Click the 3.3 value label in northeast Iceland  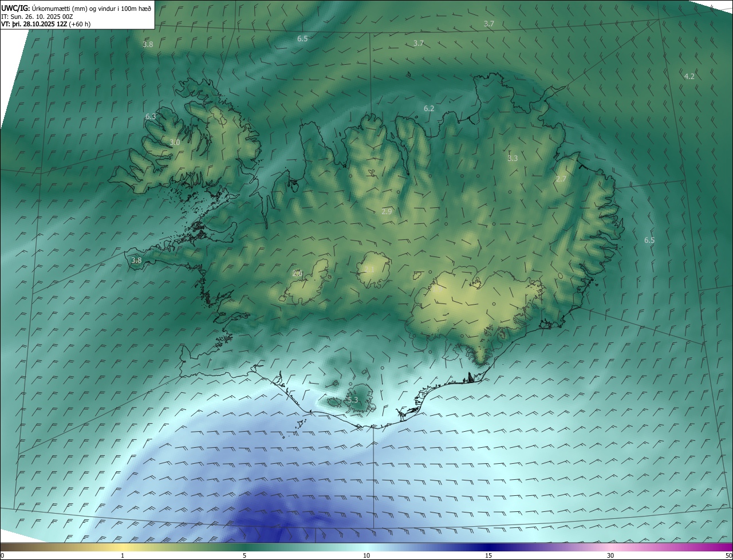pyautogui.click(x=513, y=158)
